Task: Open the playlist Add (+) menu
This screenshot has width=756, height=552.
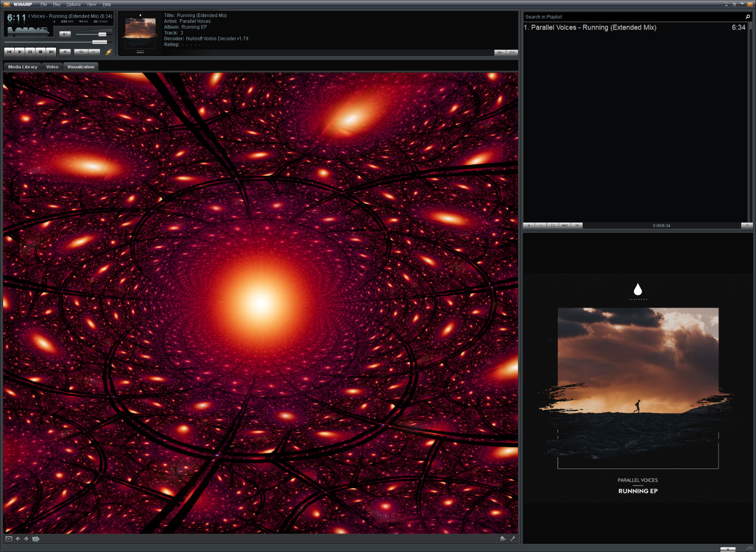Action: click(529, 226)
